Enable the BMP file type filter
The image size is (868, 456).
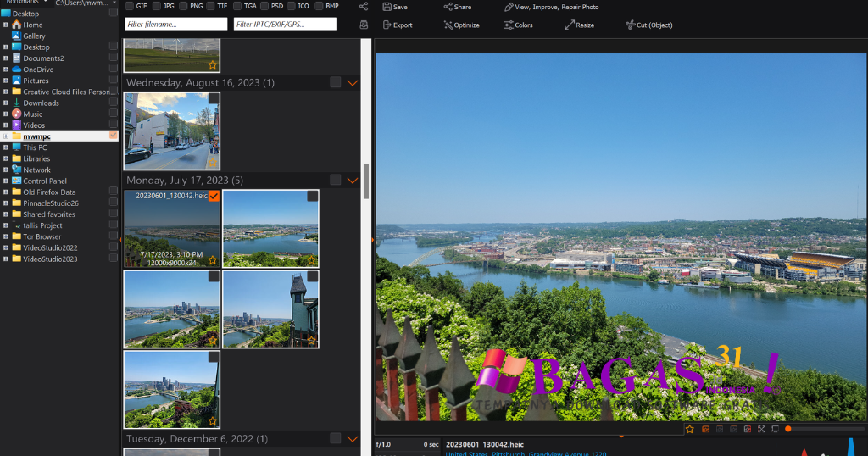click(319, 6)
